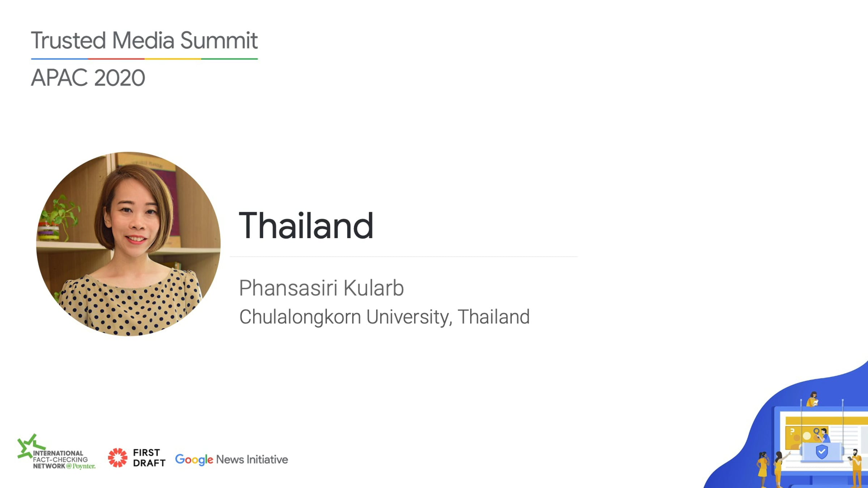
Task: Click the Thailand heading
Action: (306, 226)
